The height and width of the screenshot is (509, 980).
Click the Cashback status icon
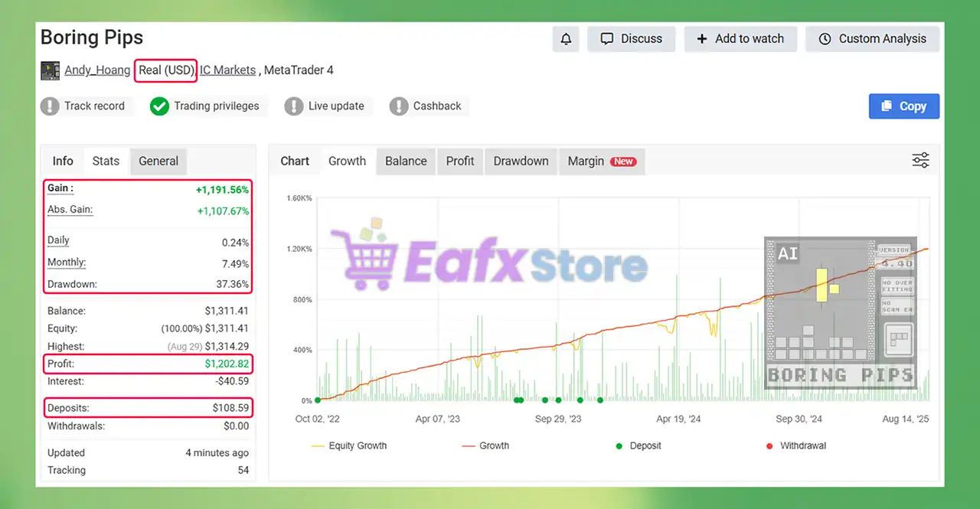(x=399, y=106)
